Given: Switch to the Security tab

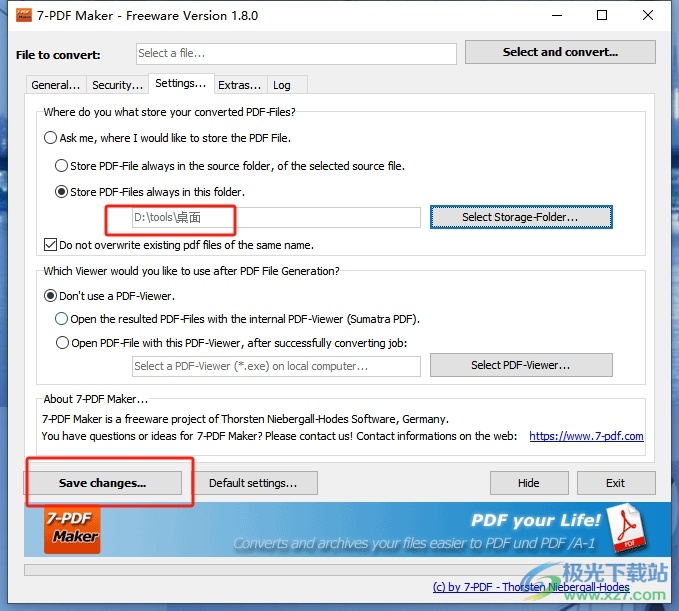Looking at the screenshot, I should coord(117,85).
